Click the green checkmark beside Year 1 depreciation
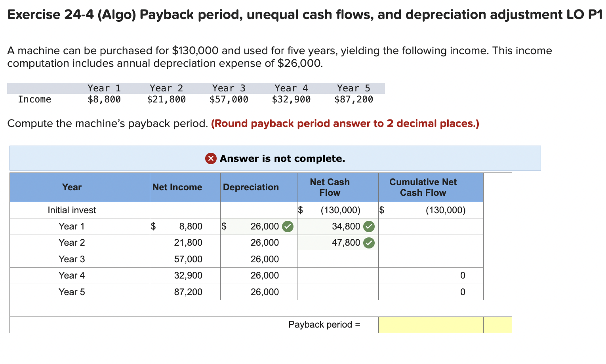This screenshot has width=606, height=364. click(288, 226)
